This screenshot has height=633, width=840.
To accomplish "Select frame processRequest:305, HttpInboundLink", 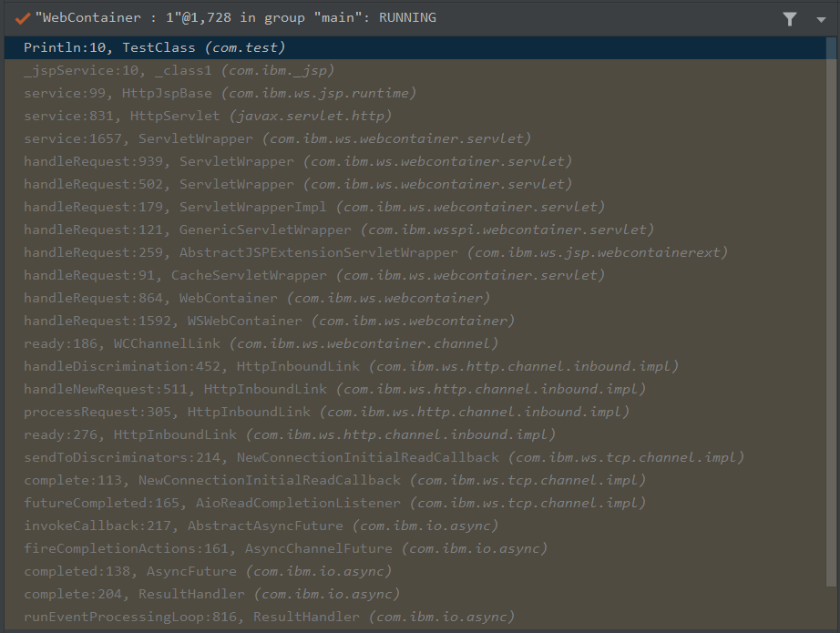I will tap(415, 412).
